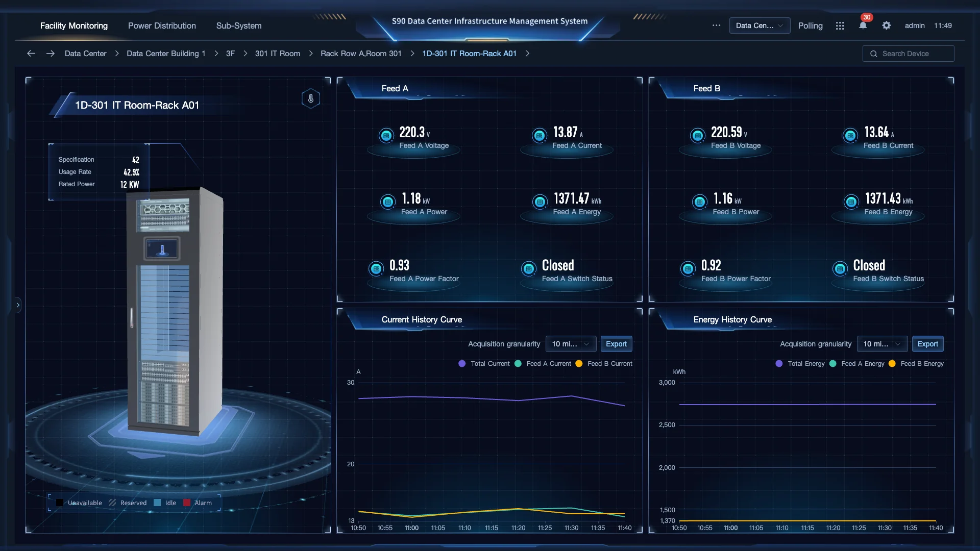Click the ellipsis menu in the header
The height and width of the screenshot is (551, 980).
(716, 26)
